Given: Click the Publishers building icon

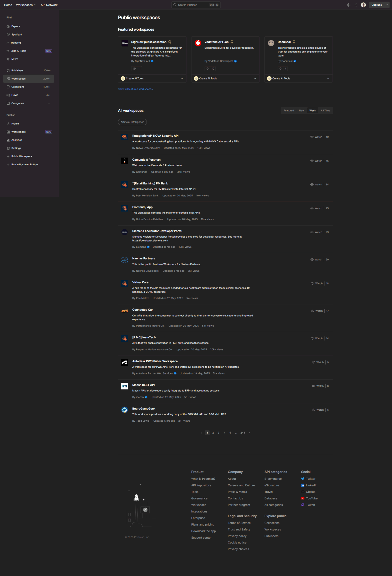Looking at the screenshot, I should pos(8,70).
